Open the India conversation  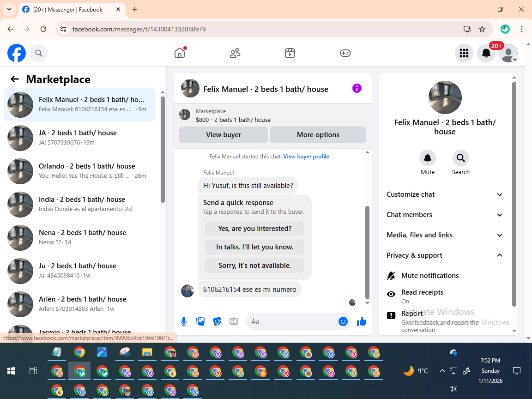pyautogui.click(x=80, y=204)
